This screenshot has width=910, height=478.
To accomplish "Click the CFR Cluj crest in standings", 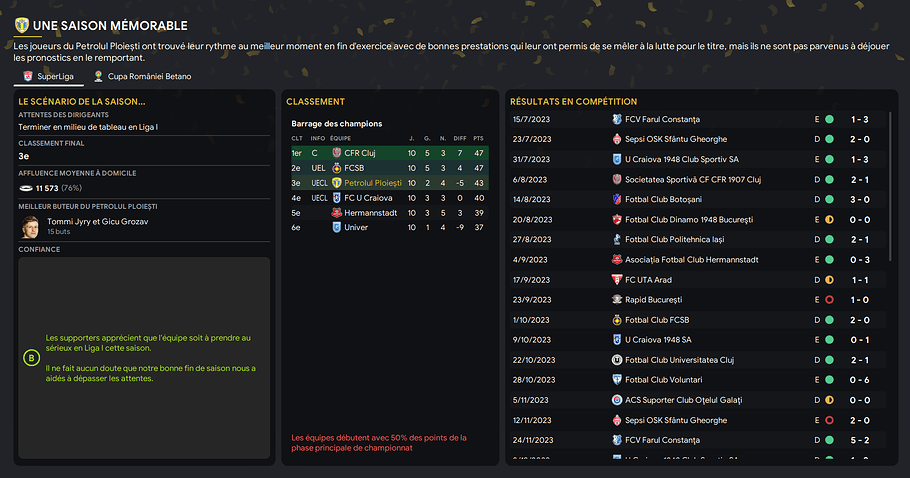I will coord(336,153).
